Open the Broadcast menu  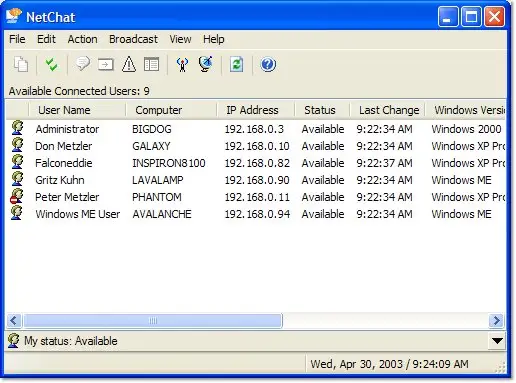pyautogui.click(x=133, y=39)
